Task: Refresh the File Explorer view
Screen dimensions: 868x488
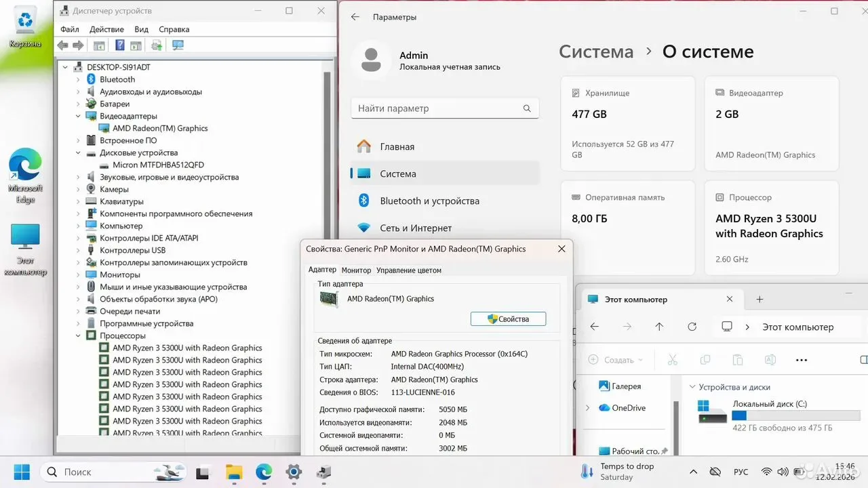Action: click(692, 327)
